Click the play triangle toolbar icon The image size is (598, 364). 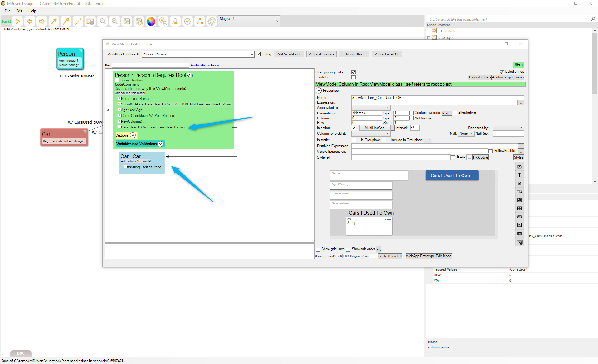coord(18,21)
